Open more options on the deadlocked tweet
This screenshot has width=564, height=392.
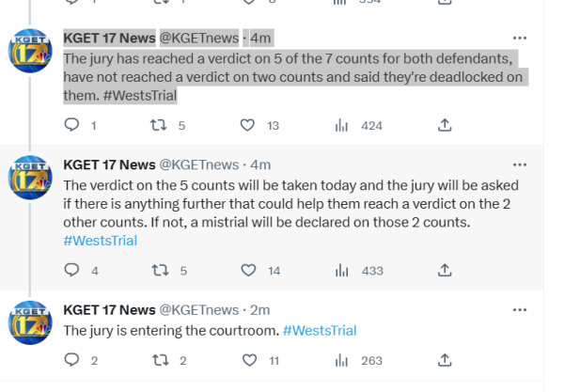(x=520, y=38)
